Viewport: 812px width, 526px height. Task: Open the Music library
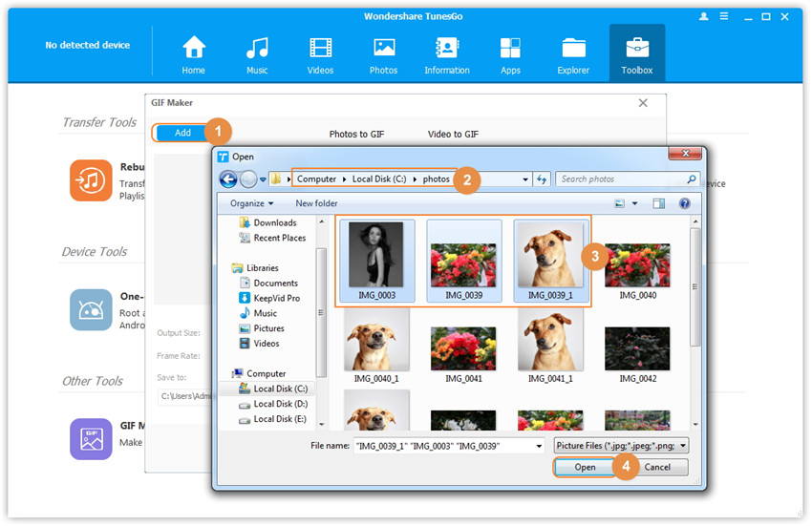[259, 313]
